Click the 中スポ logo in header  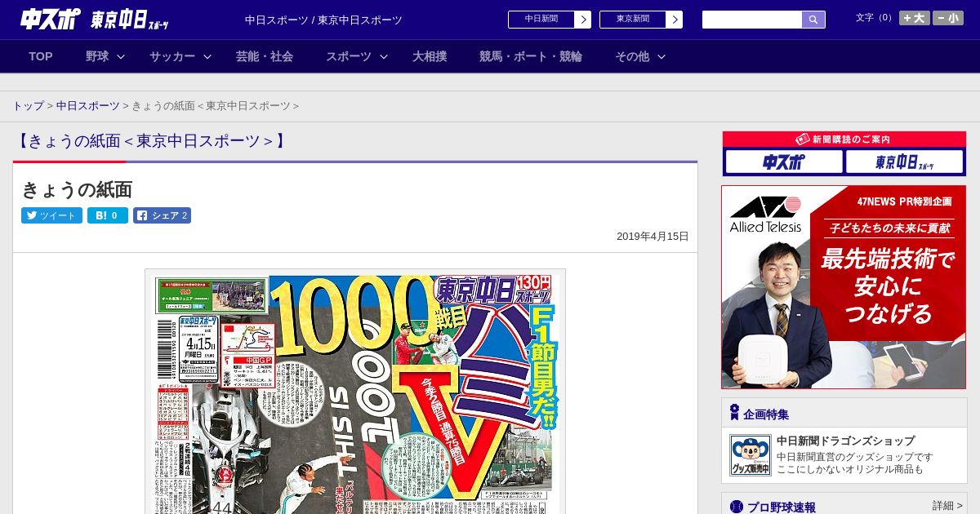point(50,20)
